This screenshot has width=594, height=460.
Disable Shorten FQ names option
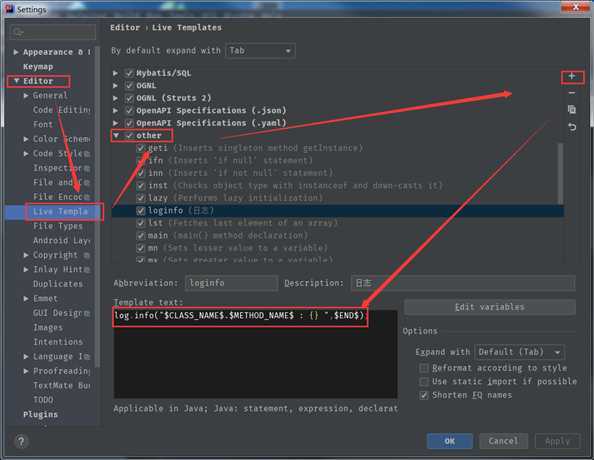coord(424,395)
